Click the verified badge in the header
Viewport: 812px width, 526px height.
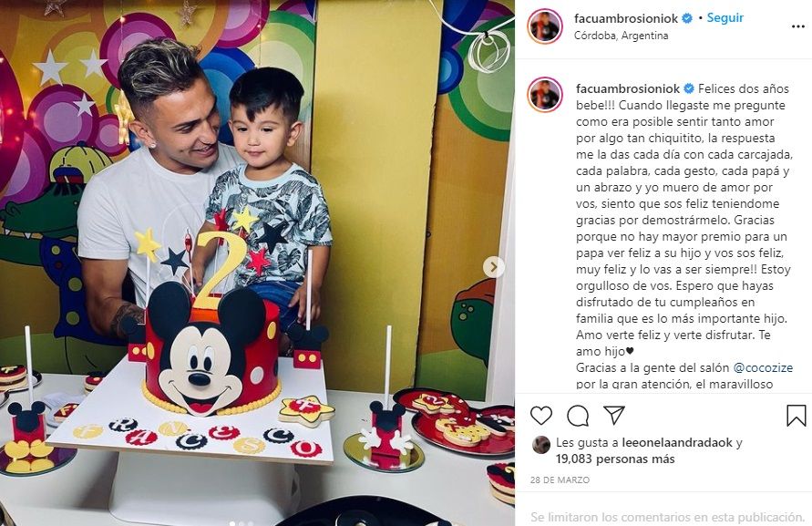coord(687,18)
